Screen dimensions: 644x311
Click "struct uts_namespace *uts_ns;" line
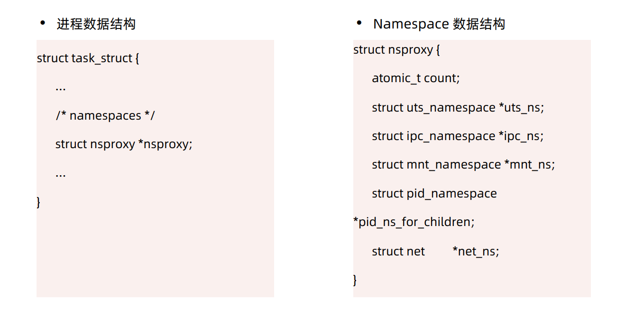(458, 108)
